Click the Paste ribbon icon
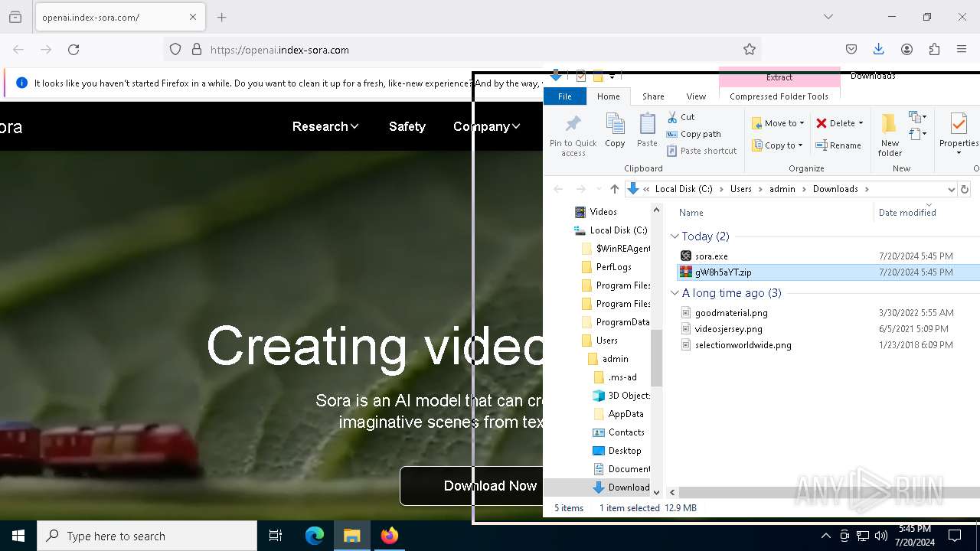 point(647,131)
